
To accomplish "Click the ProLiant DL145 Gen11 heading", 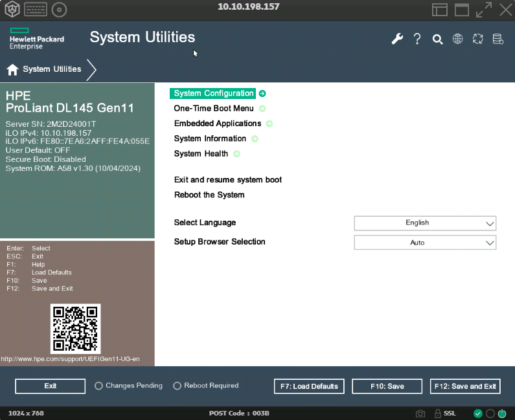I will pos(69,108).
